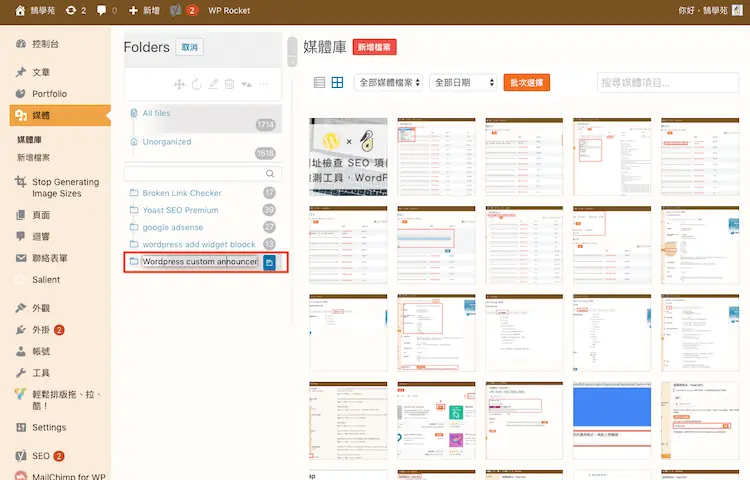Click the 1714 count badge for All files
This screenshot has height=480, width=750.
tap(265, 125)
